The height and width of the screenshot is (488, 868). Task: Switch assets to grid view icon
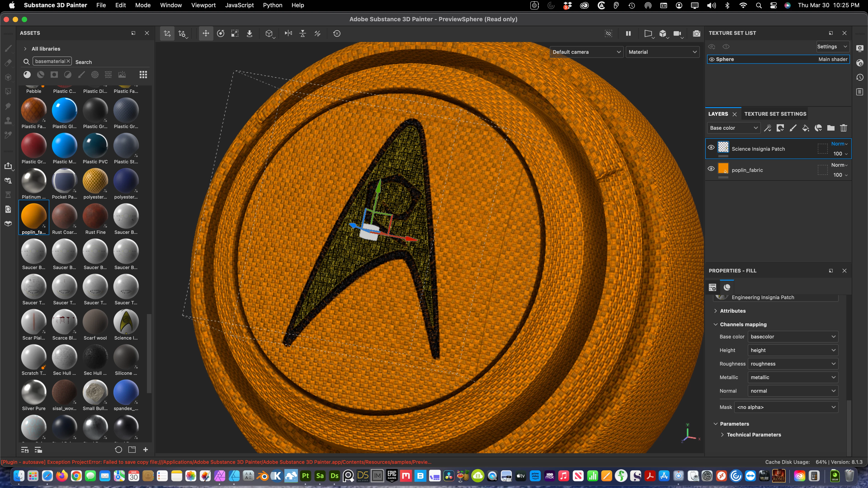point(143,74)
